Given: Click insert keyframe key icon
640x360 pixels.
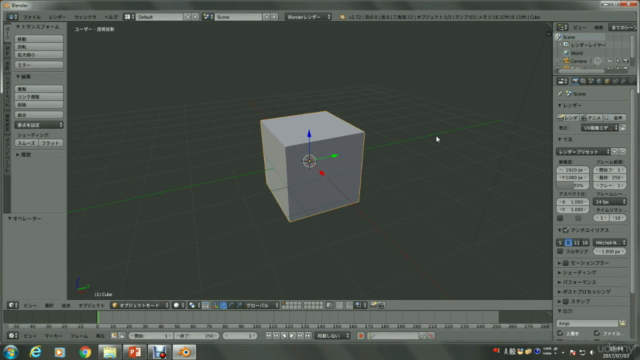Looking at the screenshot, I should pyautogui.click(x=423, y=336).
